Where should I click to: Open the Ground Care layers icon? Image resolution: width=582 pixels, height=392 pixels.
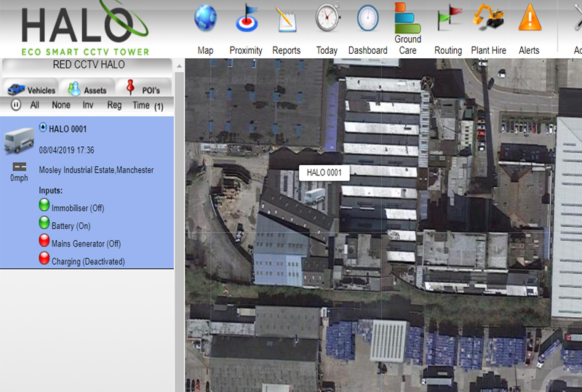pos(407,17)
